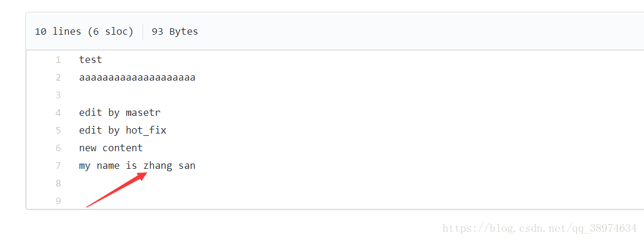Click the blog.csdn.net watermark URL
Viewport: 644px width, 240px height.
click(x=539, y=228)
